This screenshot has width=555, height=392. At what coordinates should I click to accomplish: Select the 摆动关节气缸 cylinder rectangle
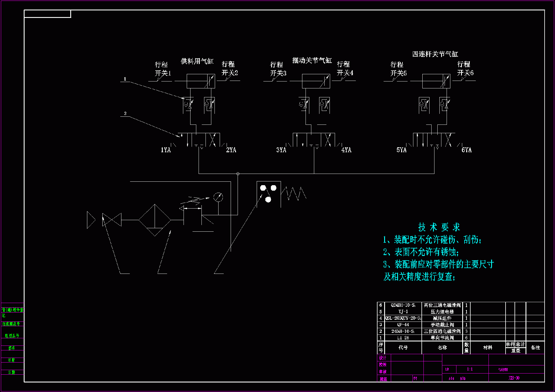(316, 81)
